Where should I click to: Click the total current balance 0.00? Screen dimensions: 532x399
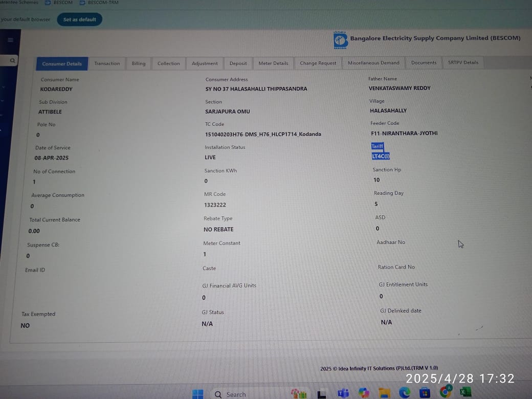[x=34, y=231]
